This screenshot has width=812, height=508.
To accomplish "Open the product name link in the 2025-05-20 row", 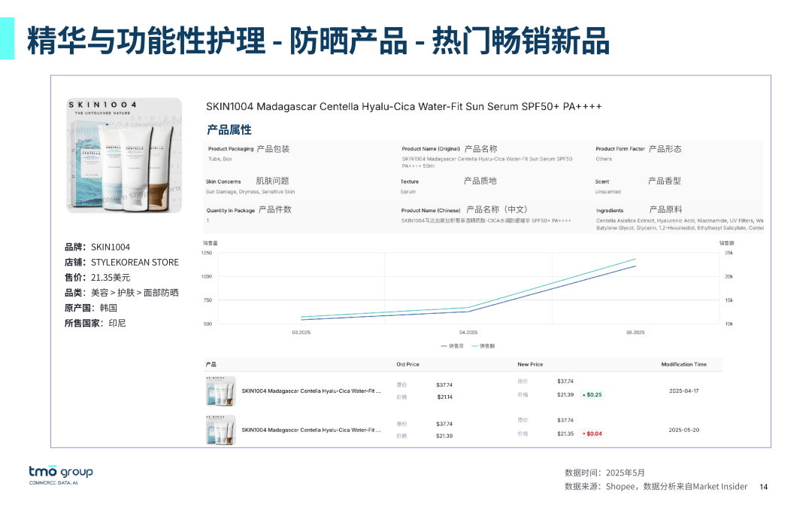I will (311, 430).
